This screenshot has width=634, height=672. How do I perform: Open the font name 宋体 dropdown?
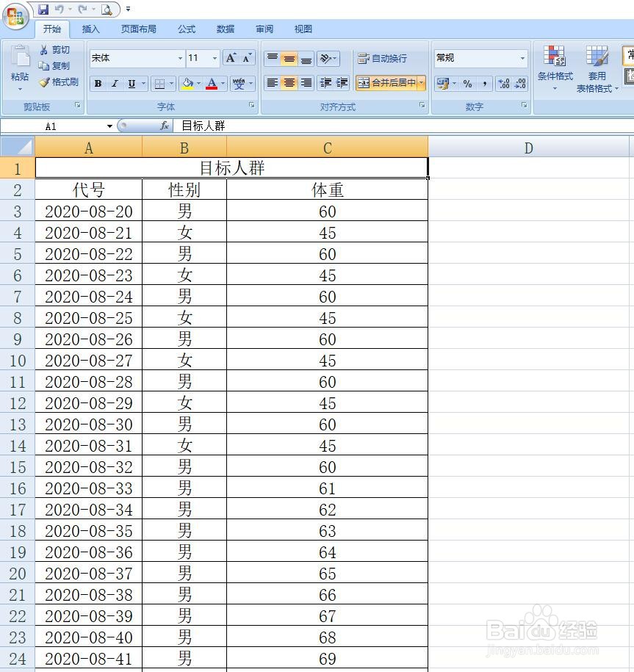tap(180, 58)
